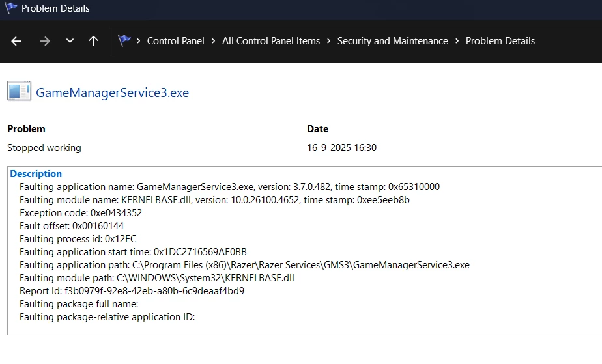Expand chevron after Control Panel breadcrumb
The height and width of the screenshot is (364, 602).
click(x=213, y=40)
